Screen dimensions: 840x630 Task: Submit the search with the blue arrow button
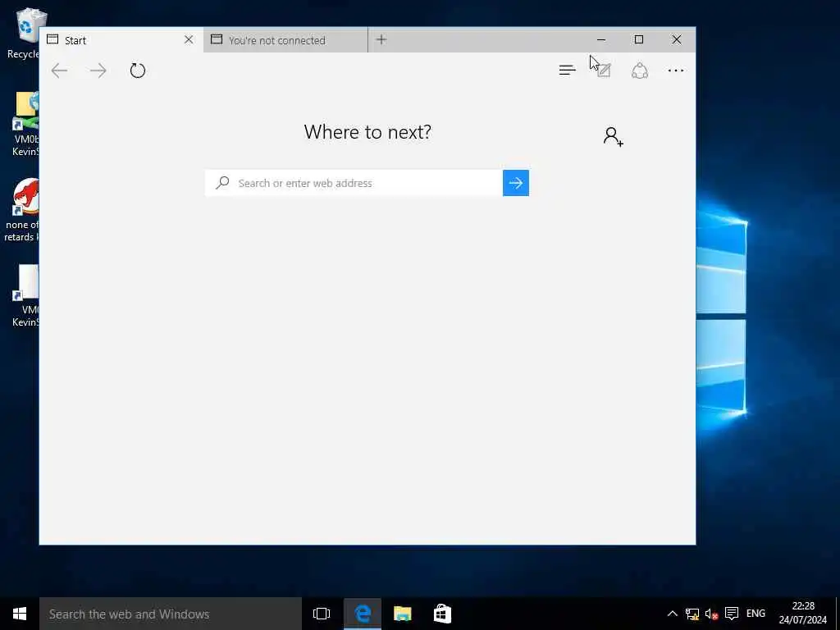pyautogui.click(x=516, y=183)
